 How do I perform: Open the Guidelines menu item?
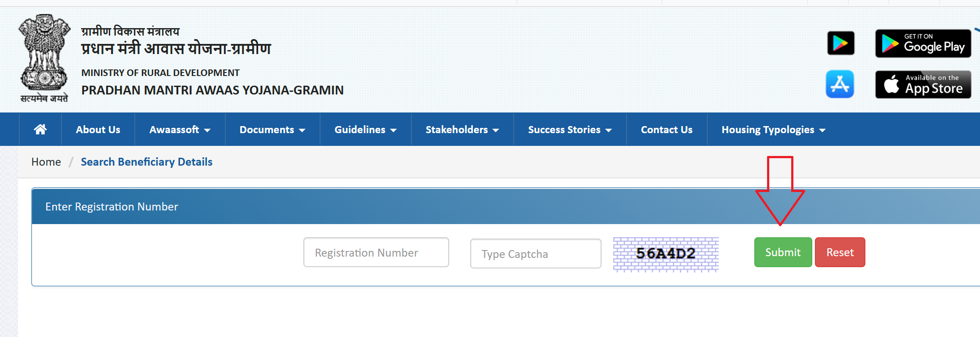pyautogui.click(x=365, y=129)
